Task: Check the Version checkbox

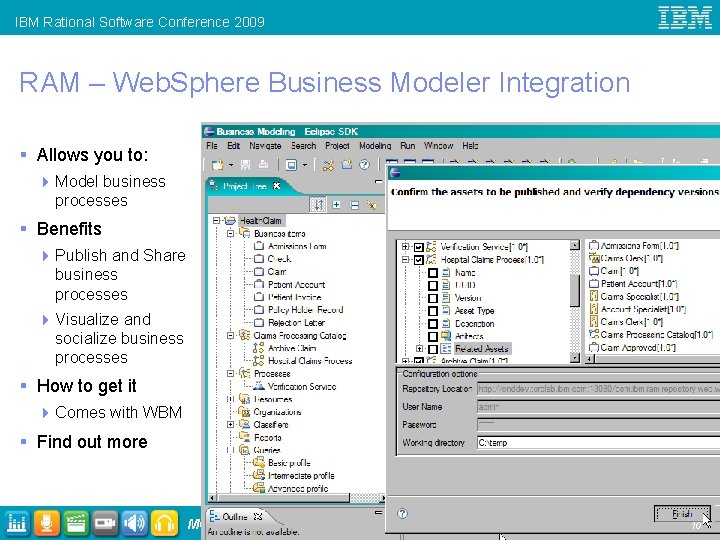Action: [x=433, y=298]
